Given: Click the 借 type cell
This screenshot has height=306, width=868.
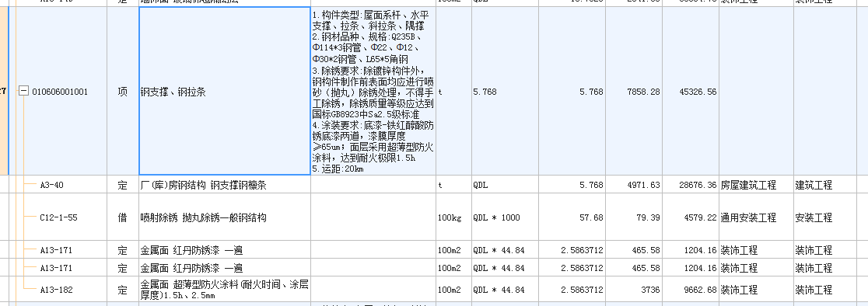Looking at the screenshot, I should coord(122,217).
